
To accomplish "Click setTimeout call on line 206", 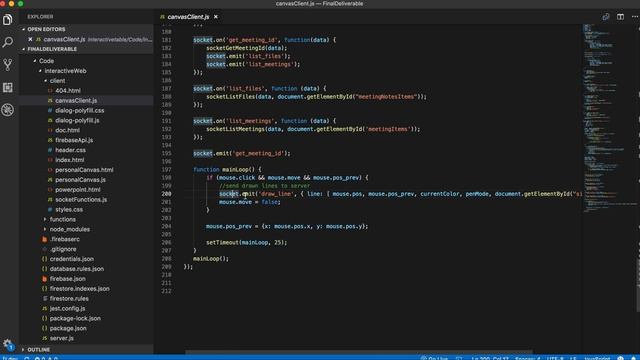I will click(x=222, y=242).
